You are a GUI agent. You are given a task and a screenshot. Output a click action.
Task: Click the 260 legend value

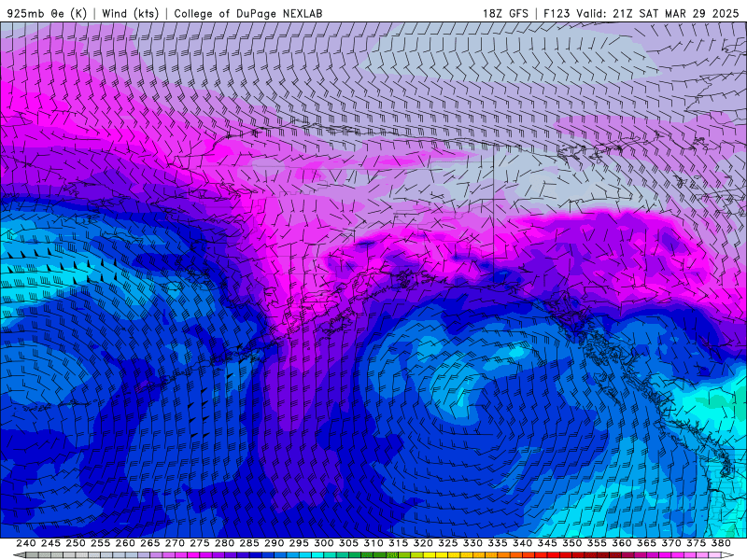(x=125, y=543)
